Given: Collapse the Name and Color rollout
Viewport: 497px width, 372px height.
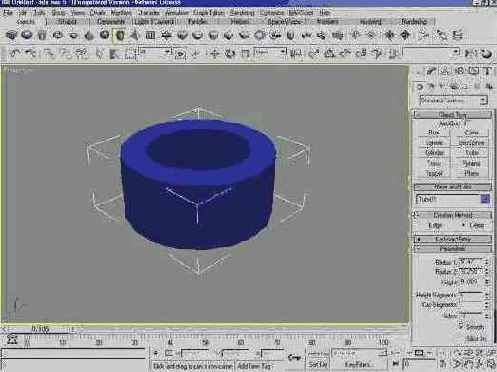Looking at the screenshot, I should coord(453,187).
